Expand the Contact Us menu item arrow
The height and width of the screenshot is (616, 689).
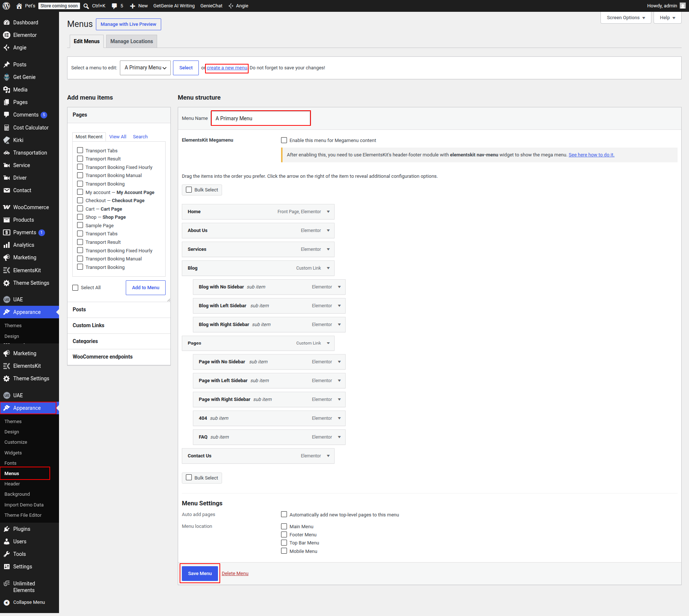[x=328, y=456]
